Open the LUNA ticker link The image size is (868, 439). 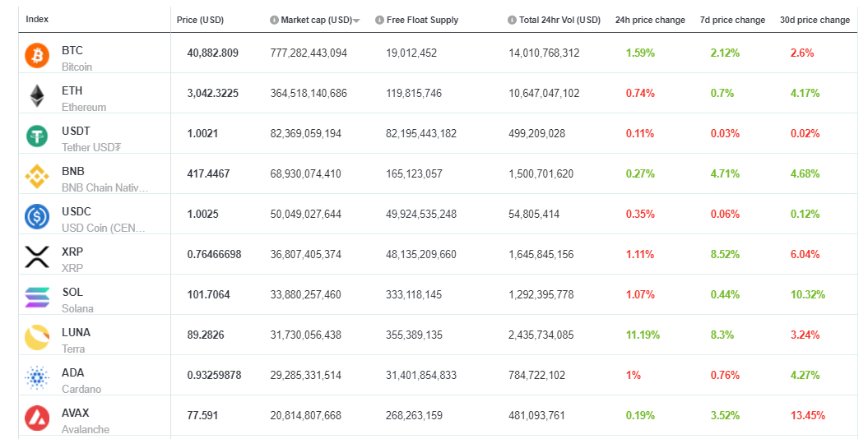coord(76,333)
